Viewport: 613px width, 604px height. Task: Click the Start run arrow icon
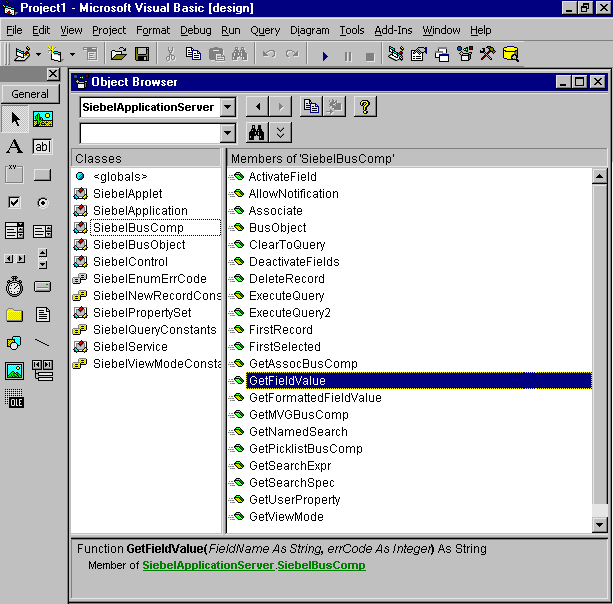pos(325,56)
